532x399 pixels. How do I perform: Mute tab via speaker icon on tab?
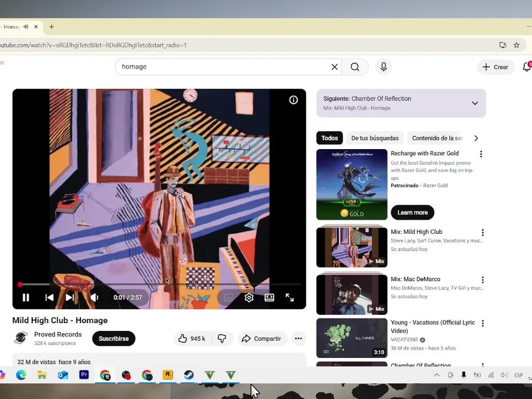pyautogui.click(x=26, y=27)
